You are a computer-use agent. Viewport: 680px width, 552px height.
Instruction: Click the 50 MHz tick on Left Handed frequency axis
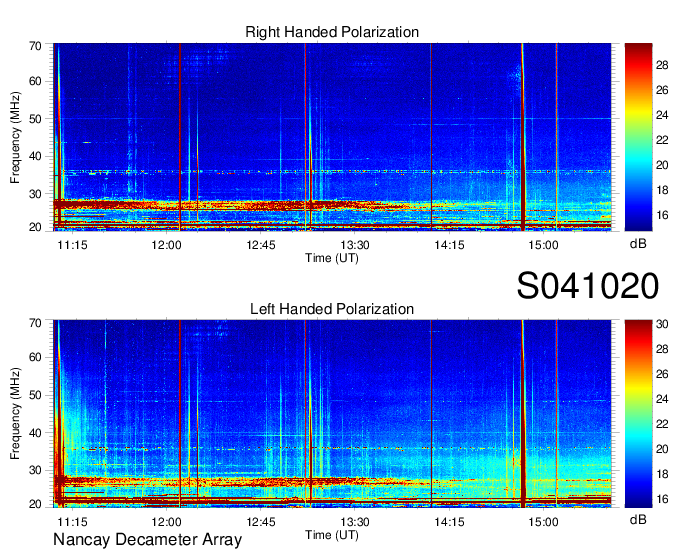pos(35,395)
